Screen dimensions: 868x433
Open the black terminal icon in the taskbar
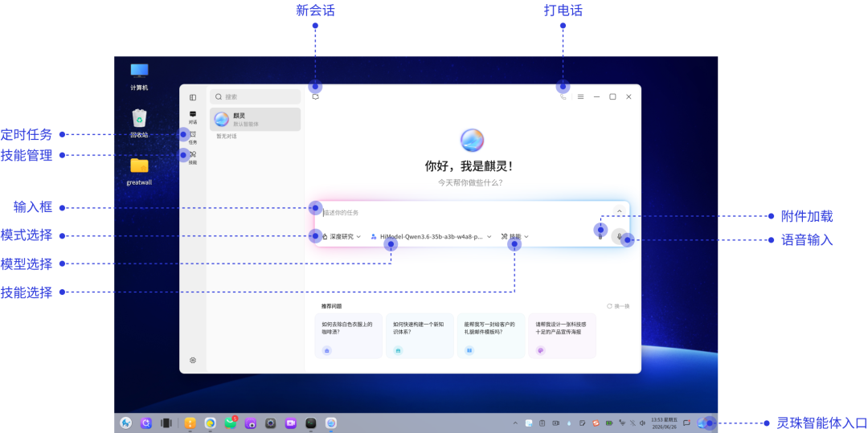[x=311, y=423]
